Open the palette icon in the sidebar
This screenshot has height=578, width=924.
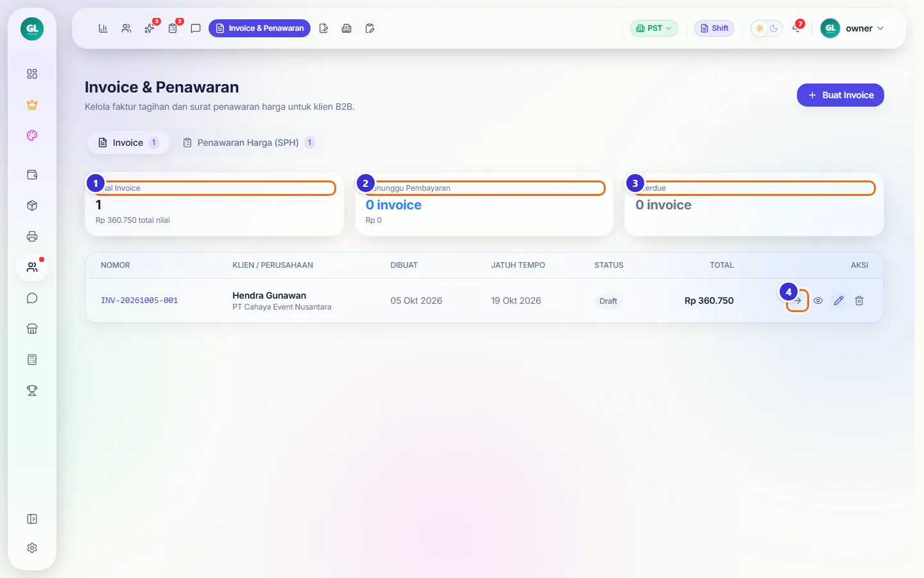[32, 136]
